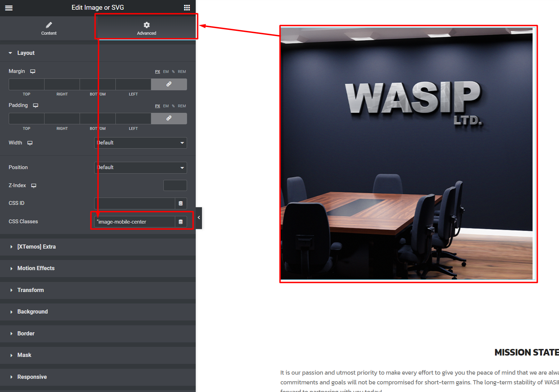Collapse the Layout section
This screenshot has width=559, height=392.
point(98,53)
